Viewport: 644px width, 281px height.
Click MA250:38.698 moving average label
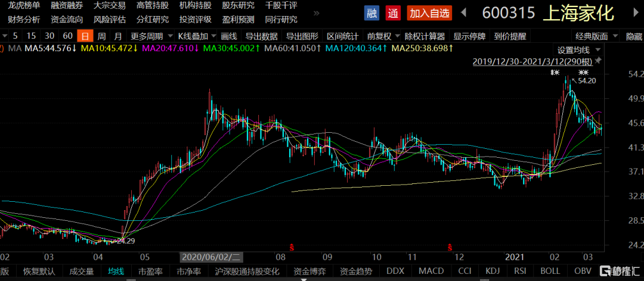422,48
